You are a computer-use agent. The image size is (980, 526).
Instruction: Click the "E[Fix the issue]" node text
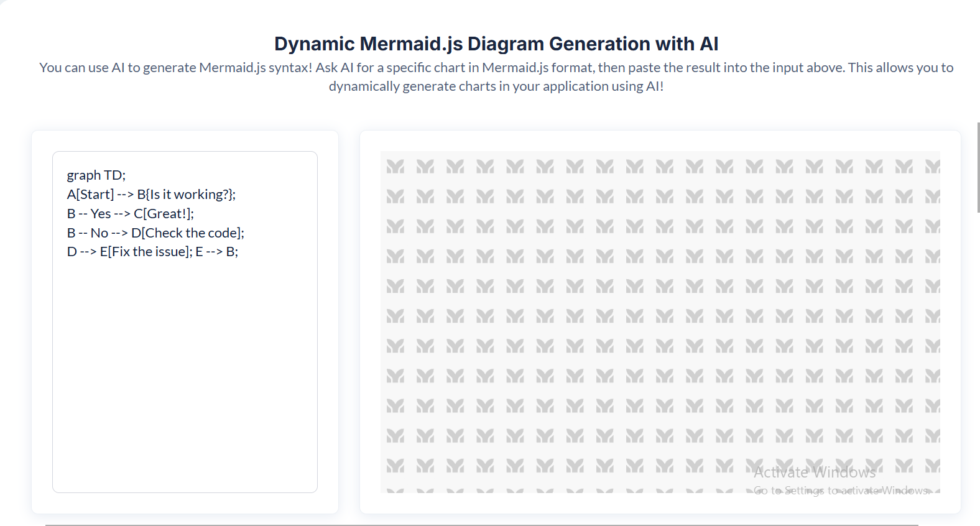[x=146, y=252]
